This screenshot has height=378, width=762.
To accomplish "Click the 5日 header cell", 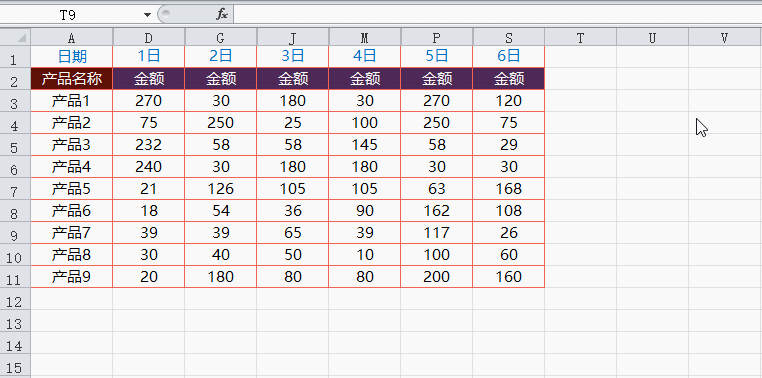I will [436, 57].
